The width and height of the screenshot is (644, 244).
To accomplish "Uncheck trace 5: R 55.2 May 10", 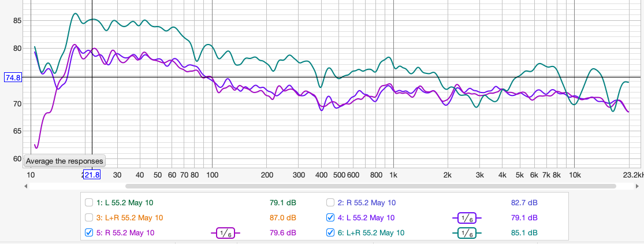I will coord(89,233).
